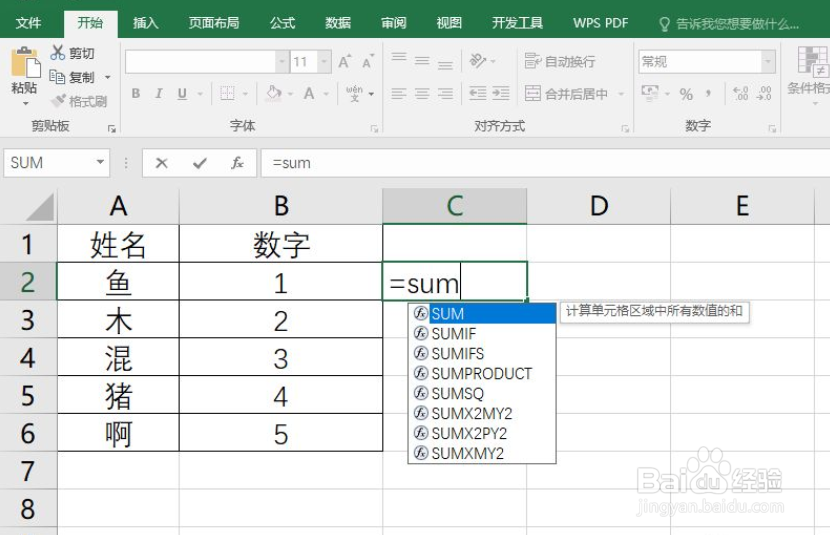Click the increase indent icon

pos(499,94)
